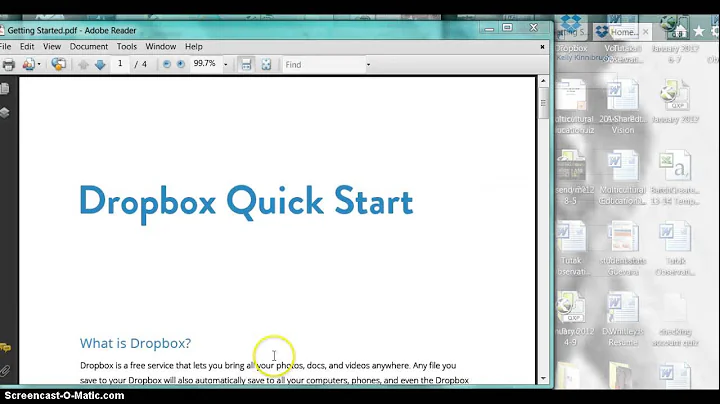
Task: Open the Pages panel in left sidebar
Action: pyautogui.click(x=5, y=89)
